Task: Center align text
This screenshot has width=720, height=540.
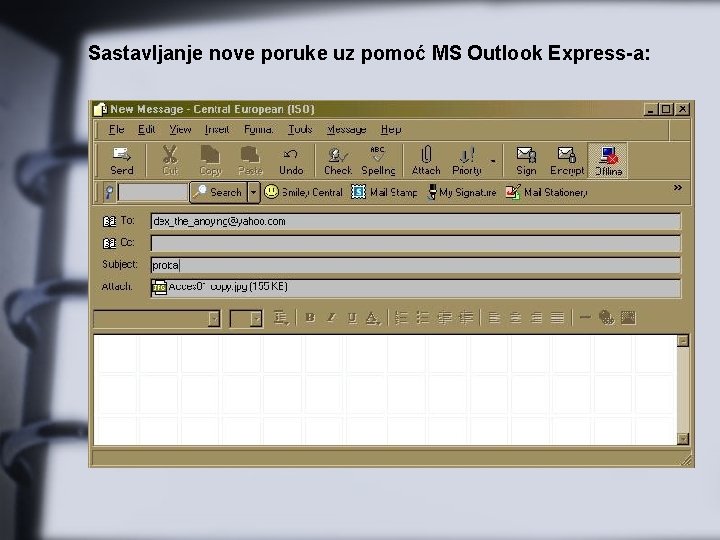Action: point(515,318)
